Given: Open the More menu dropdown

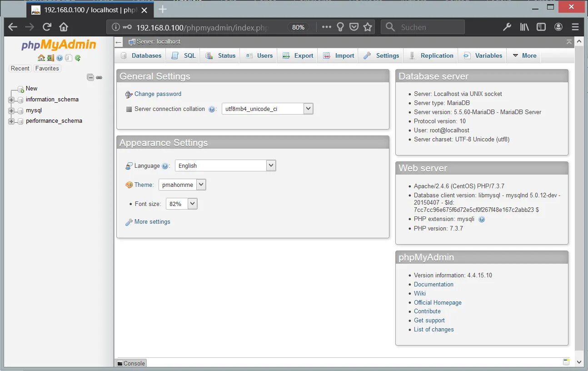Looking at the screenshot, I should click(x=524, y=55).
